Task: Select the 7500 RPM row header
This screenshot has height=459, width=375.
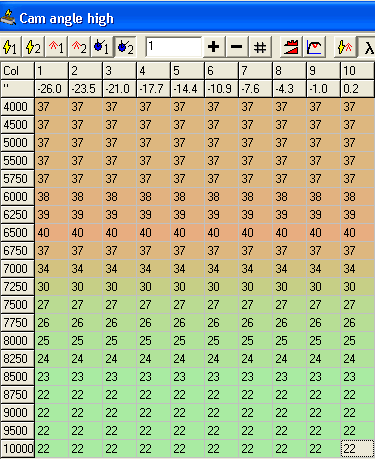Action: tap(17, 305)
